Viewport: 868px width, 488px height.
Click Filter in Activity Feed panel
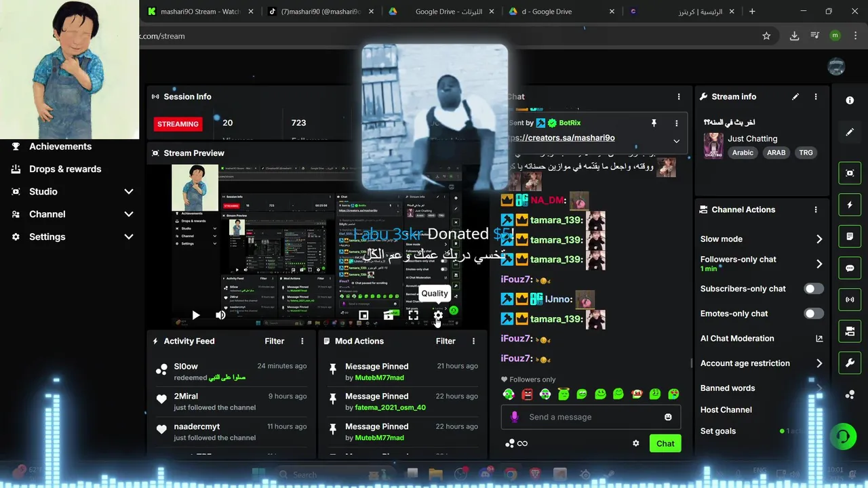pyautogui.click(x=275, y=341)
